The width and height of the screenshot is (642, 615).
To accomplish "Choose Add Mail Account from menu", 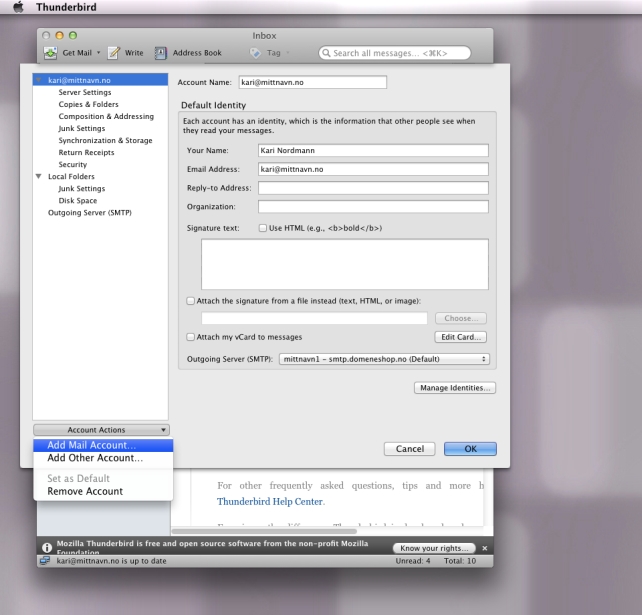I will click(103, 445).
